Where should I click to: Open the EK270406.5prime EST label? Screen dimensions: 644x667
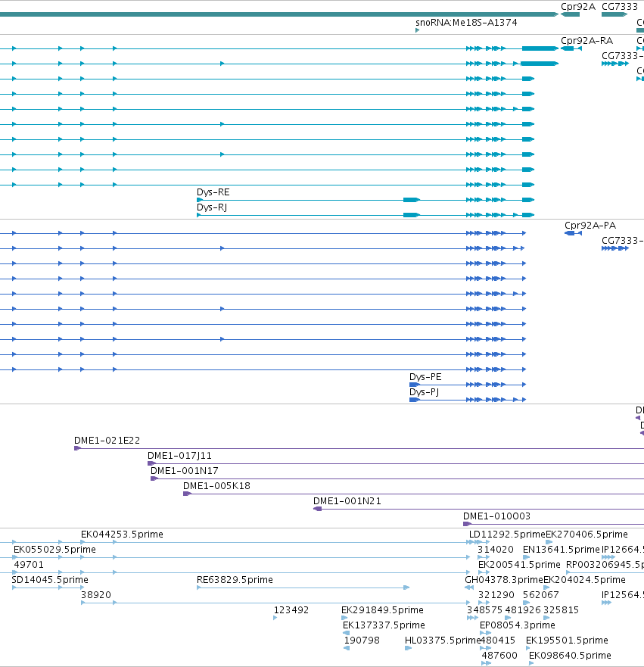586,535
